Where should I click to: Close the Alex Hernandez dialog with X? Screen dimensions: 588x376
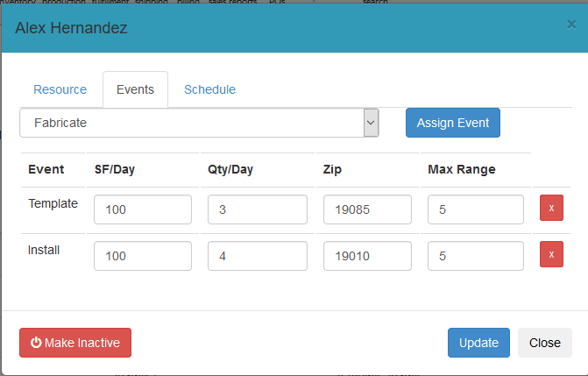coord(571,25)
